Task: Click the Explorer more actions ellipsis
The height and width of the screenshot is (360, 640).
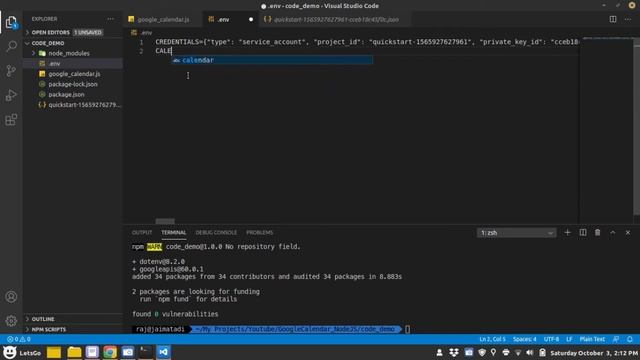Action: [x=111, y=19]
